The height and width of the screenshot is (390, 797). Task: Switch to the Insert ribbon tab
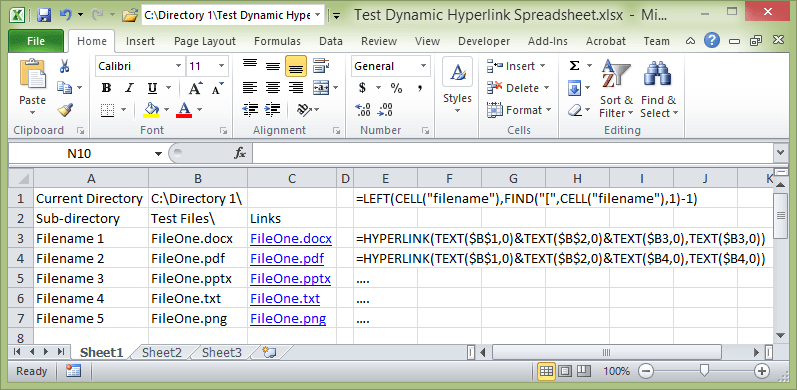[x=140, y=41]
